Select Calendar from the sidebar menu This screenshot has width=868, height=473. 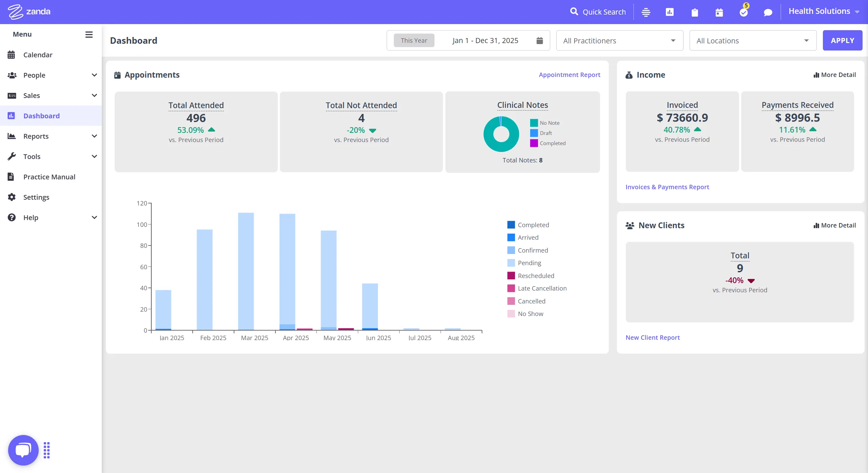[38, 55]
